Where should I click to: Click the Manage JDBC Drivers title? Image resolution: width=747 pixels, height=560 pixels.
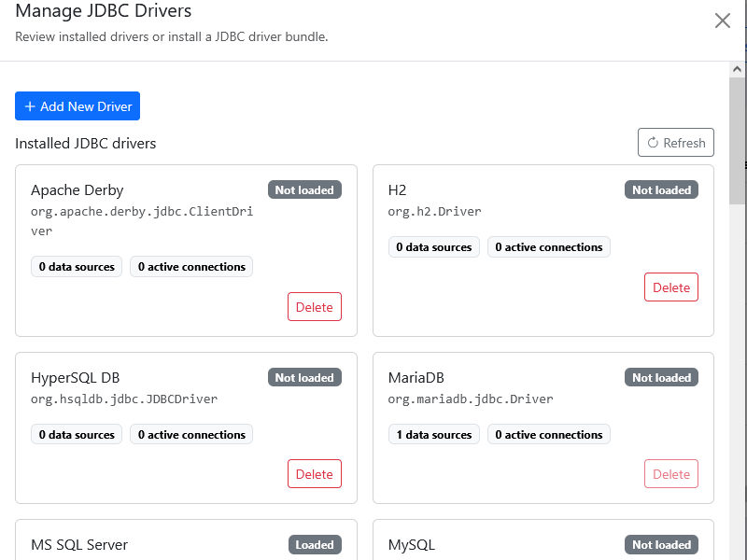coord(104,10)
